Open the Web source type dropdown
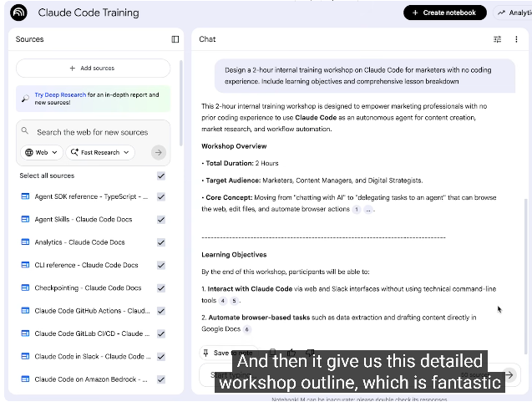The width and height of the screenshot is (532, 407). coord(42,152)
